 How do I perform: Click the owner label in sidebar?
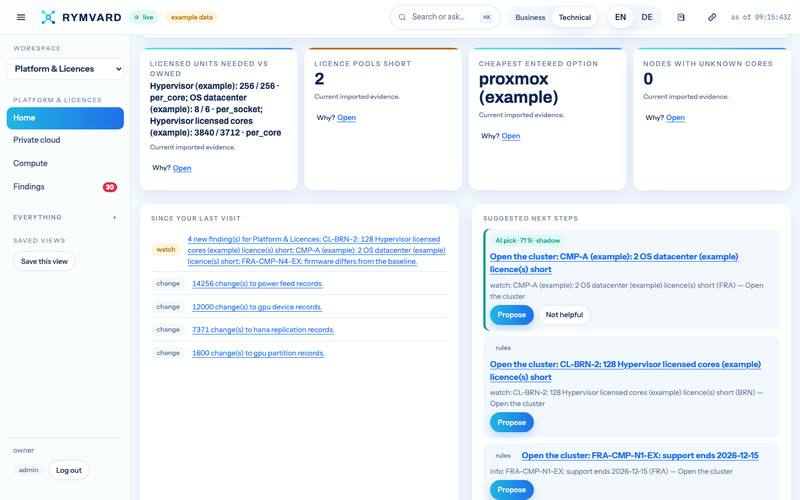pos(23,451)
